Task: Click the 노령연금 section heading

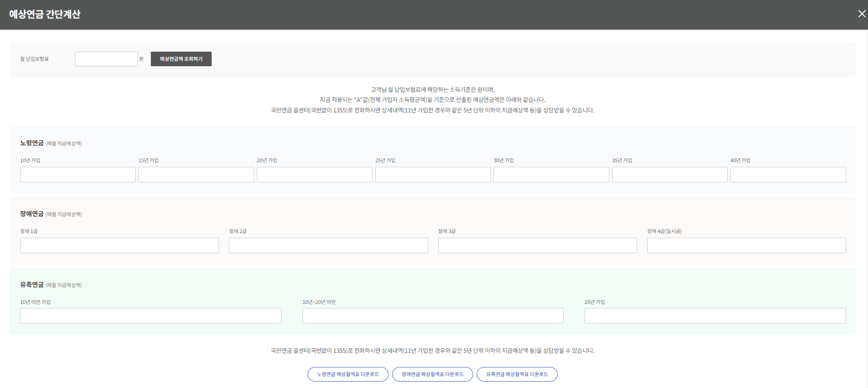Action: tap(32, 143)
